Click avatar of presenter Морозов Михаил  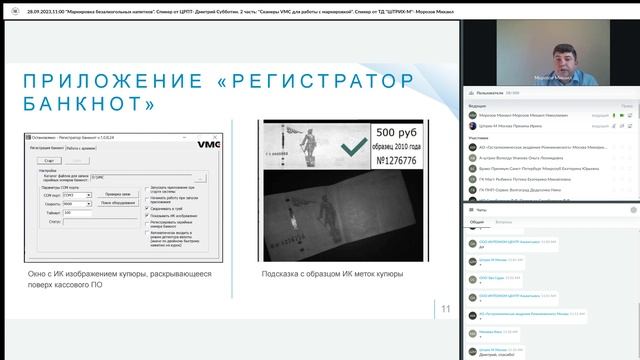coord(473,116)
